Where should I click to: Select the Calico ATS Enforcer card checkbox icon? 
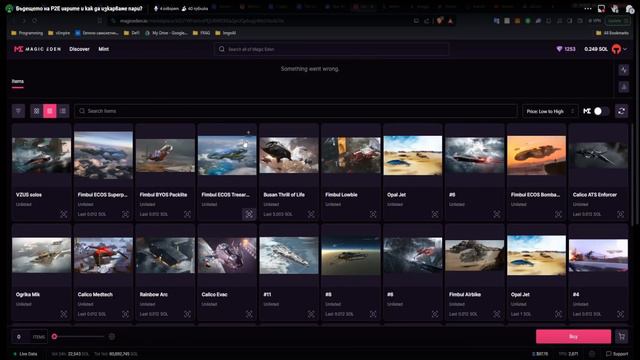620,214
